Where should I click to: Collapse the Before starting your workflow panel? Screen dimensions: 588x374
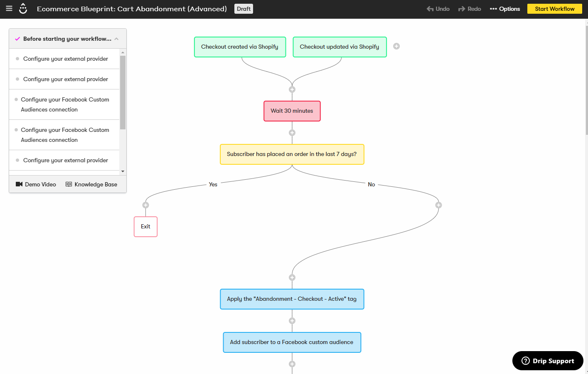[116, 39]
